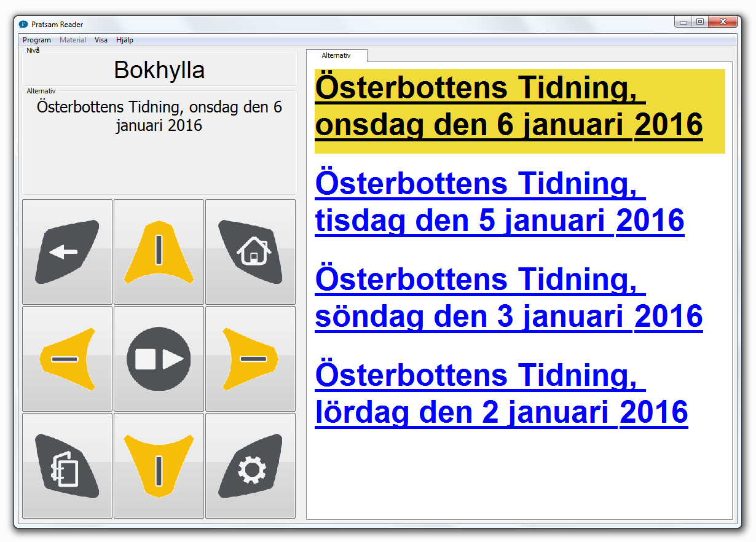Open the Visa menu
This screenshot has width=756, height=542.
tap(101, 39)
